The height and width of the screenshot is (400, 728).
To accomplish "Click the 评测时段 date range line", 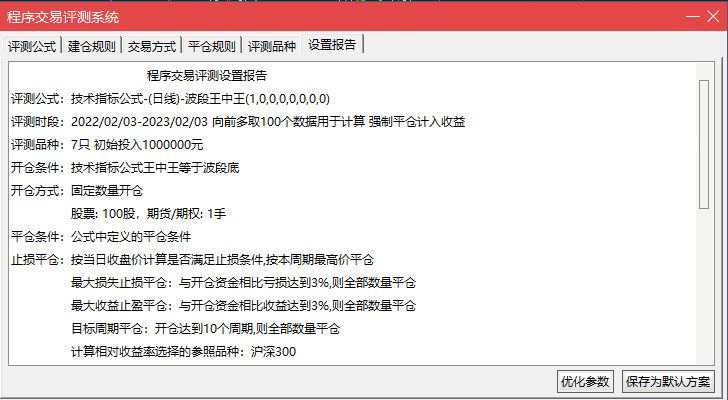I will click(x=238, y=122).
